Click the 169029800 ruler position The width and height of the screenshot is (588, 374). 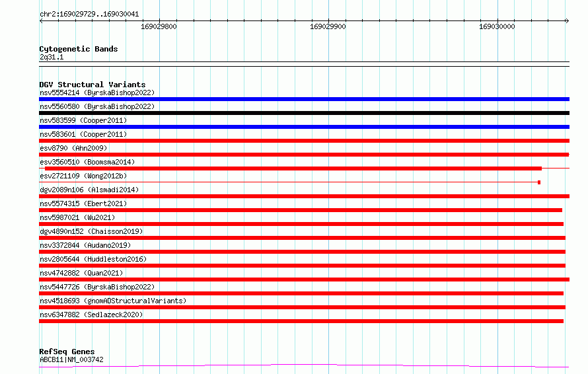pyautogui.click(x=159, y=26)
